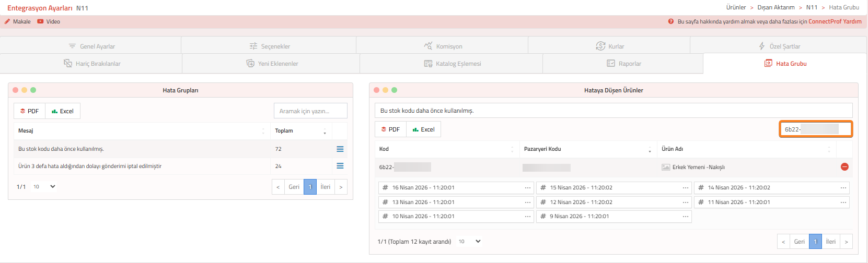Image resolution: width=868 pixels, height=263 pixels.
Task: Open the page size dropdown under product list
Action: coord(469,242)
